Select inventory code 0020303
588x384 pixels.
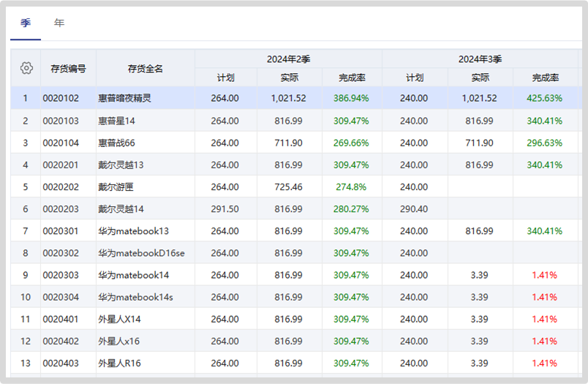[x=61, y=275]
